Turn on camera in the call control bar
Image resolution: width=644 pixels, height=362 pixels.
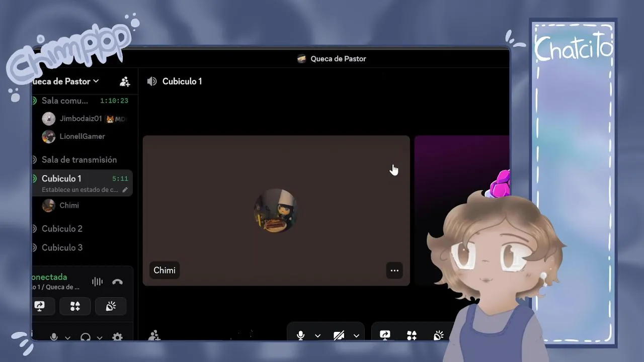pos(339,335)
